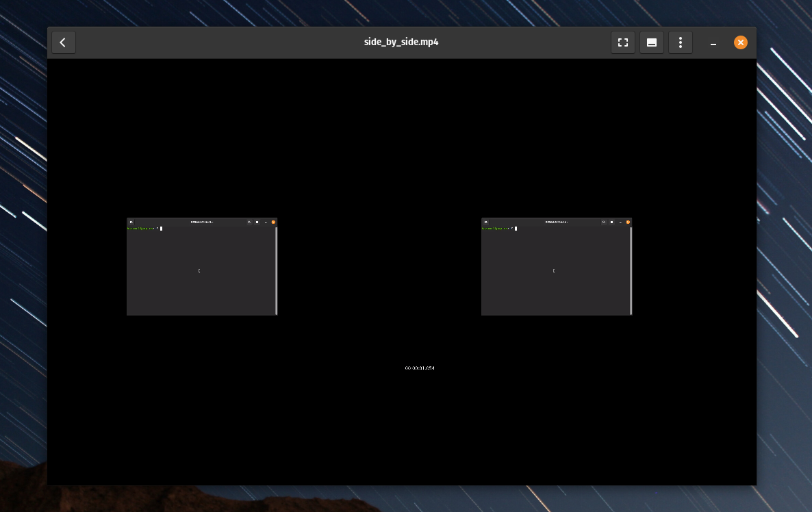
Task: Open the three-dot main menu
Action: pyautogui.click(x=680, y=42)
